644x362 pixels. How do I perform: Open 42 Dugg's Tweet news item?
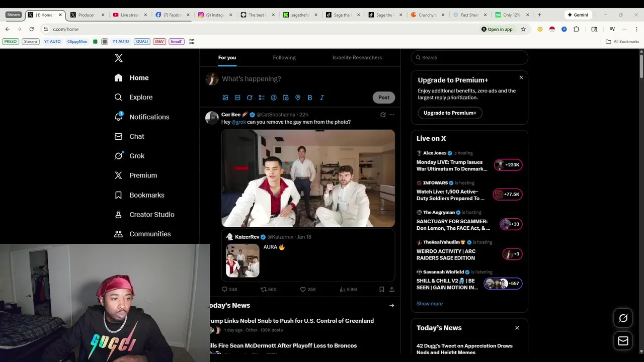464,349
